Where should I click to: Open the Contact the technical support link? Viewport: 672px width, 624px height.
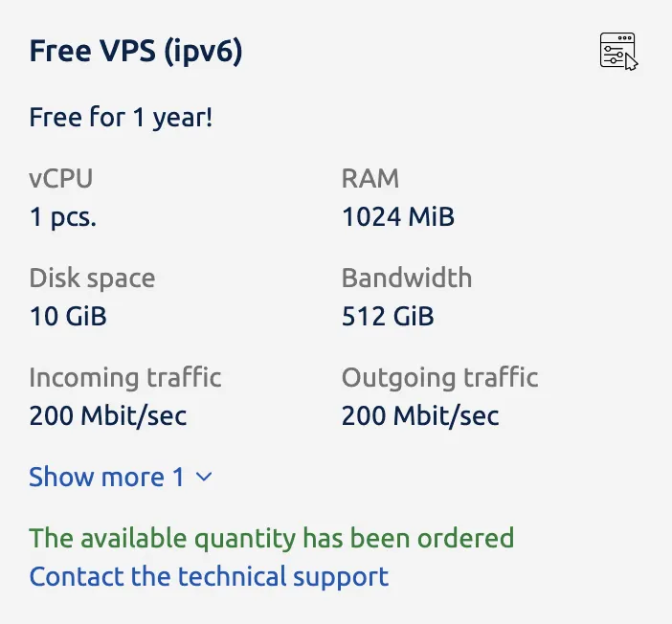click(209, 577)
